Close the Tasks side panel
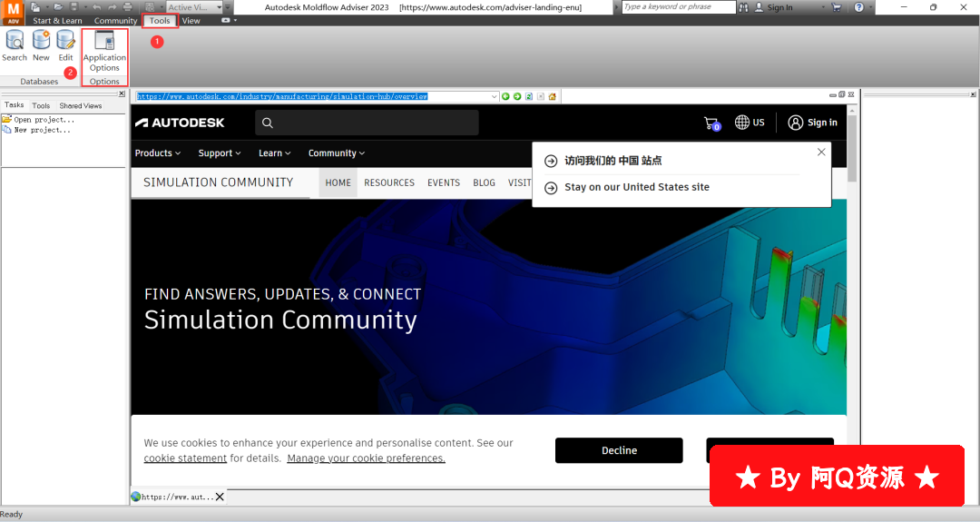This screenshot has height=522, width=980. click(122, 94)
